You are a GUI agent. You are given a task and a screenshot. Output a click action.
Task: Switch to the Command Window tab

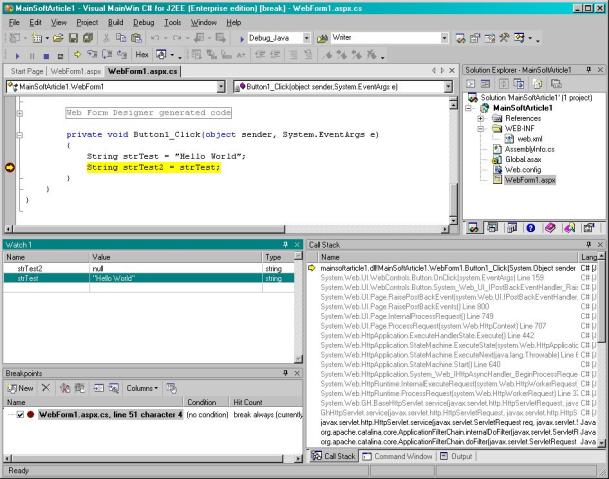[398, 456]
